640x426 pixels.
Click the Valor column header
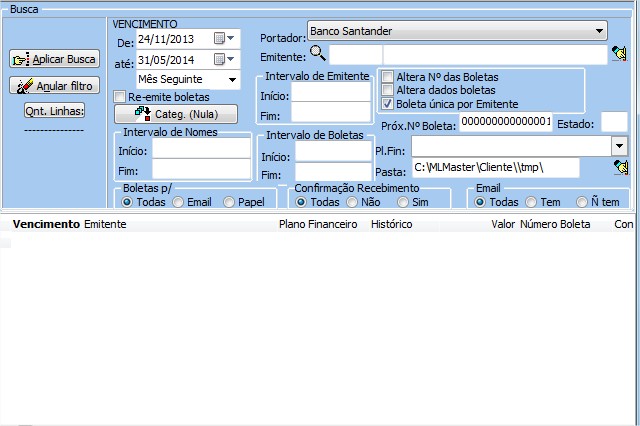coord(503,225)
